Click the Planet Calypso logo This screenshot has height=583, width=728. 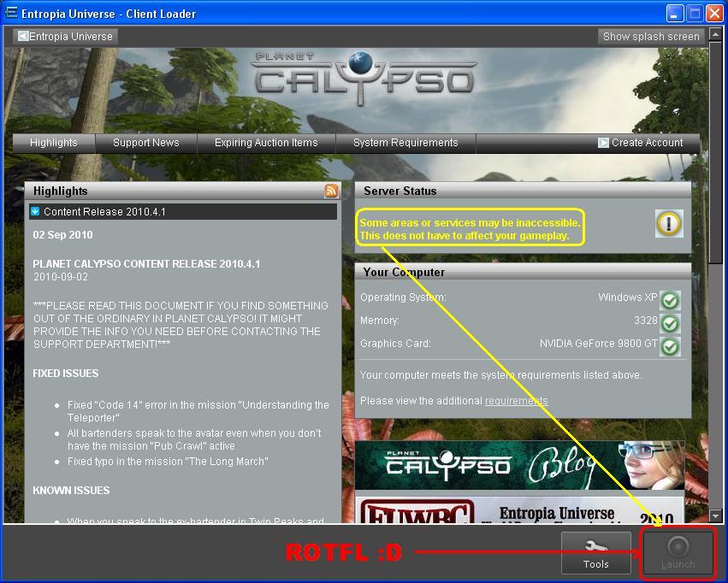pyautogui.click(x=364, y=77)
